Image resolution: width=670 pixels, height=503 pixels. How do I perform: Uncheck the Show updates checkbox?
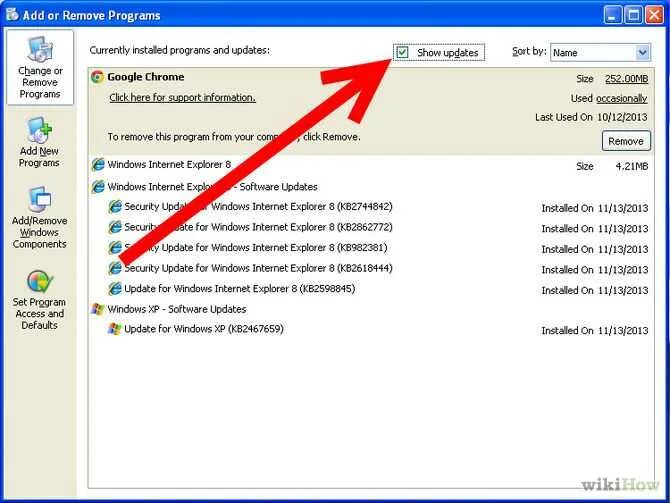point(403,53)
